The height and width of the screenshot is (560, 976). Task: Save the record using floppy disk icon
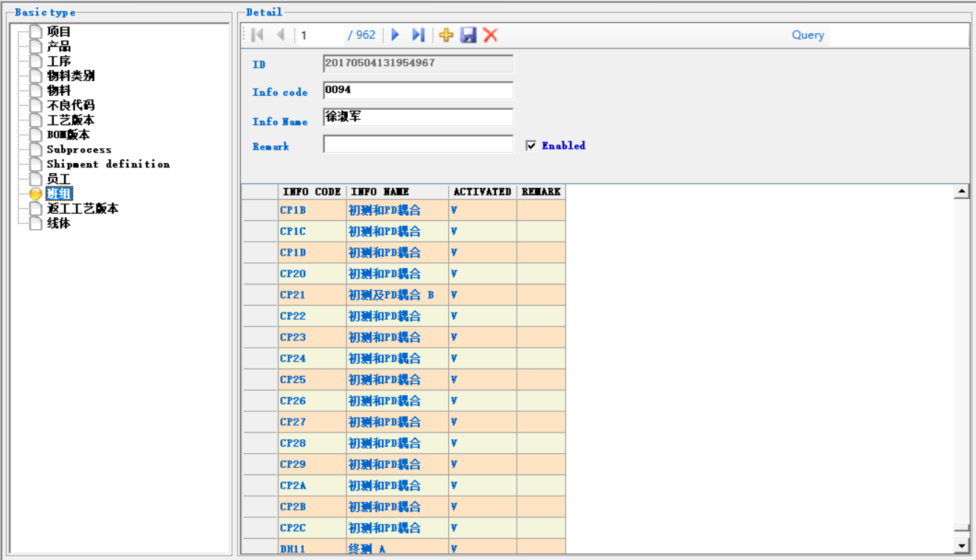pyautogui.click(x=468, y=35)
